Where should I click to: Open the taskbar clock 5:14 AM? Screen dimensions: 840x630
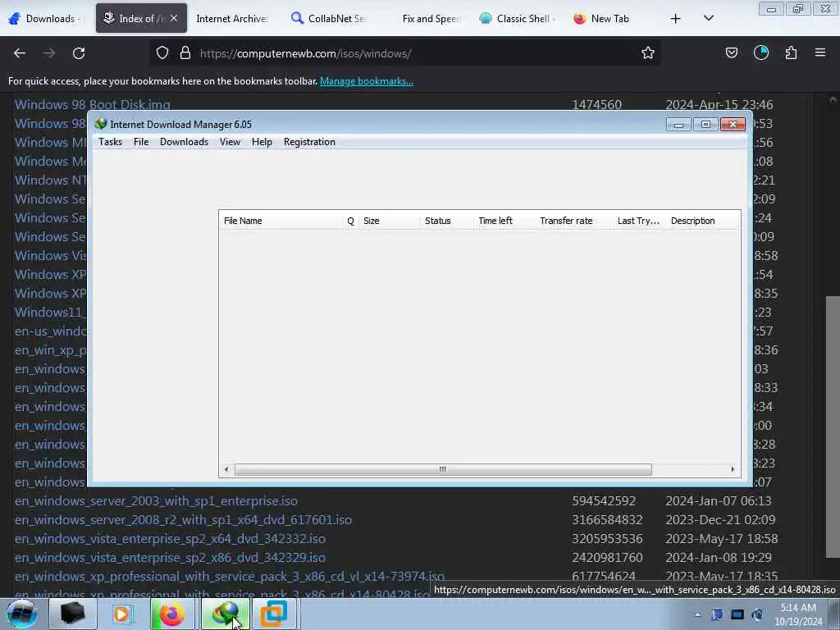pyautogui.click(x=797, y=614)
